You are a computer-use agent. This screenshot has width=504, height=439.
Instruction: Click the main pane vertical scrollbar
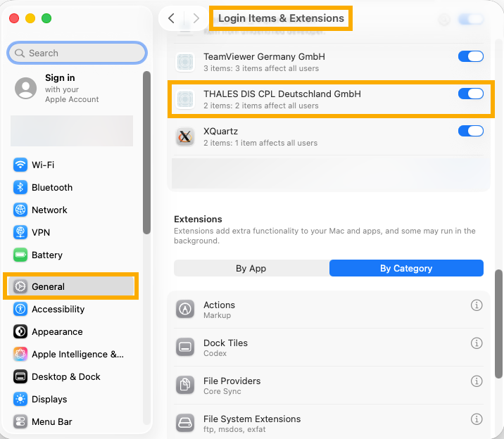pyautogui.click(x=498, y=324)
